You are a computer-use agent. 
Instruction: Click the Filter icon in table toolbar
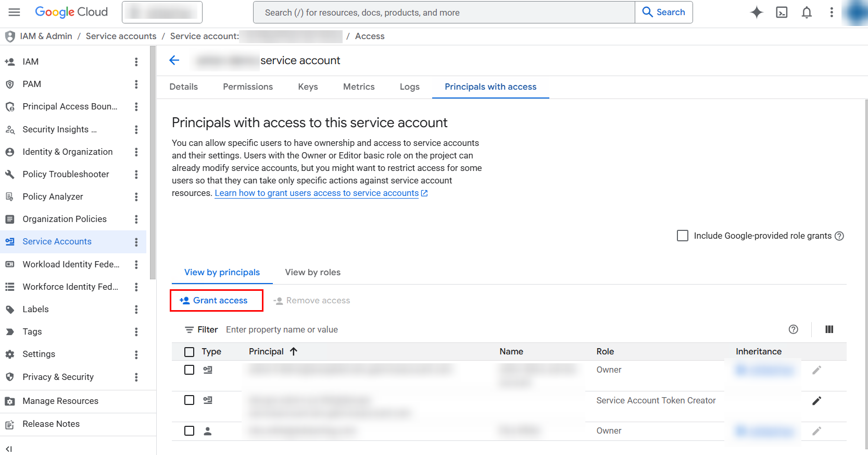189,330
